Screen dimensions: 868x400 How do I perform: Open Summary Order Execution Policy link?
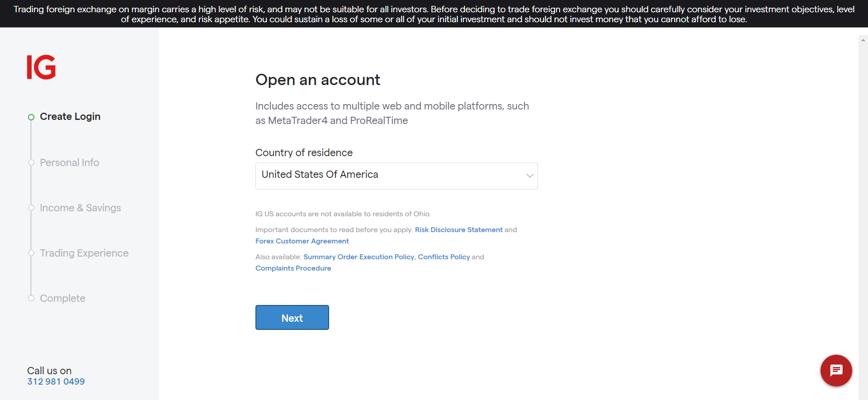[359, 257]
